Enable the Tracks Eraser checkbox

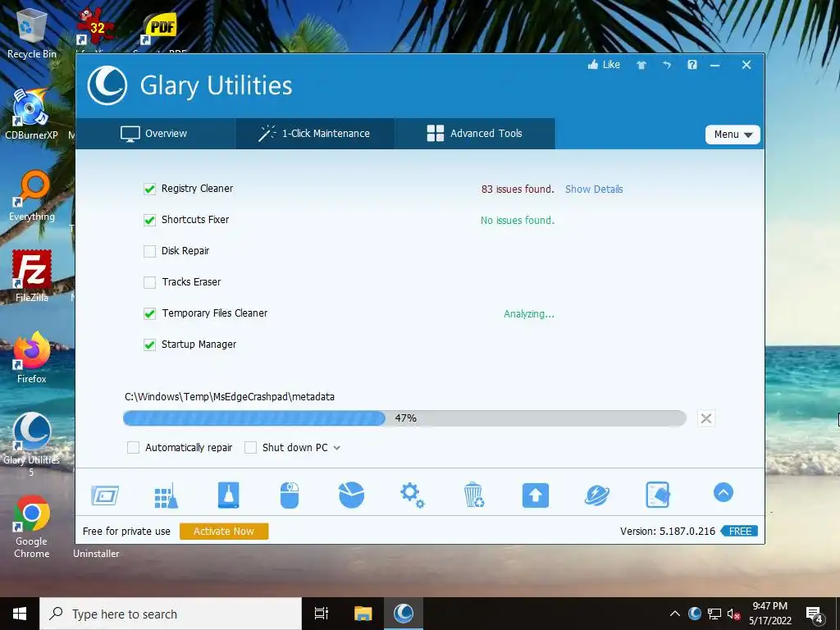(149, 282)
